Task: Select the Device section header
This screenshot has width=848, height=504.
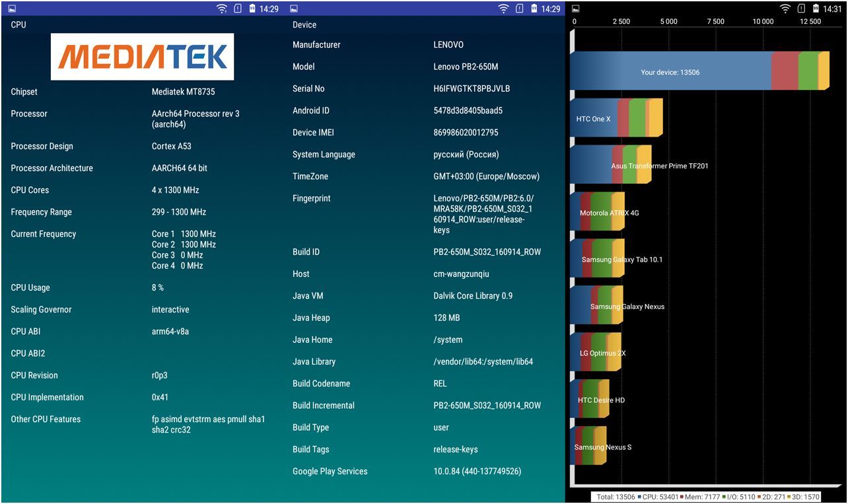Action: [304, 25]
